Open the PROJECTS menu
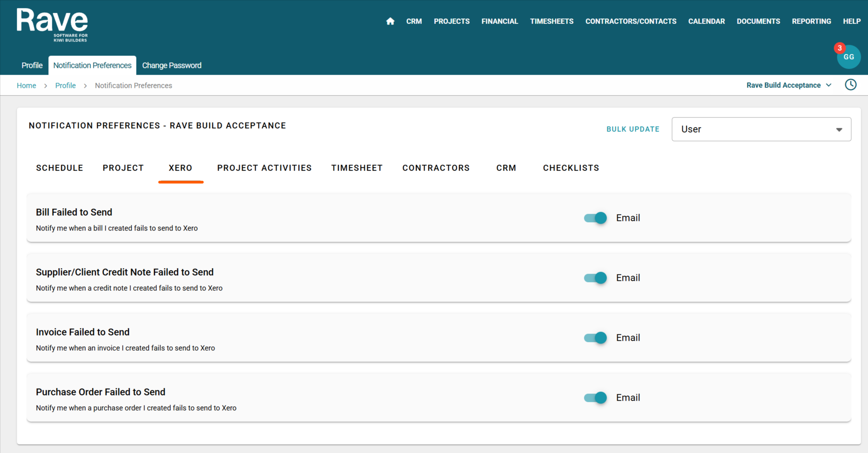 452,21
